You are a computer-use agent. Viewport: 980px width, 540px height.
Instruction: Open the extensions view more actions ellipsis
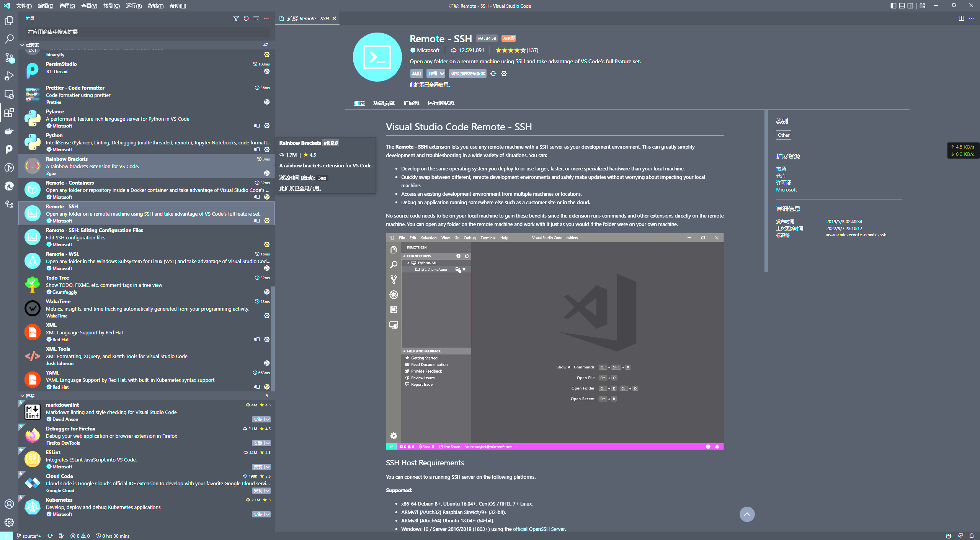[266, 18]
